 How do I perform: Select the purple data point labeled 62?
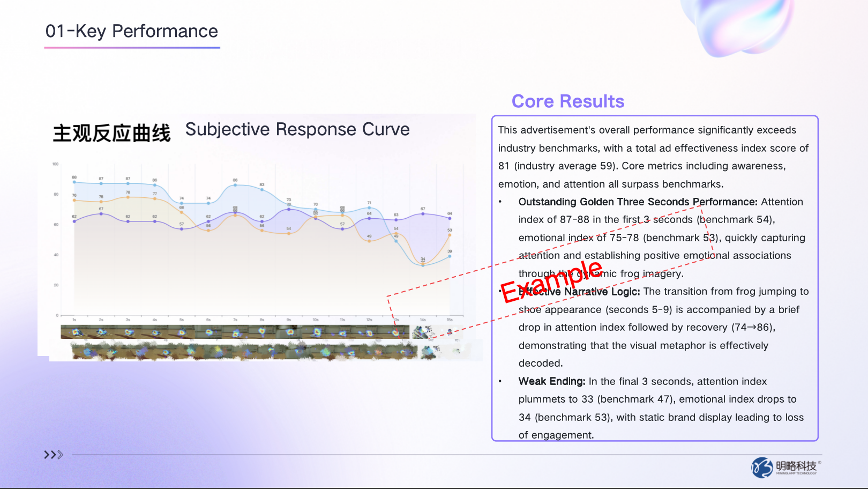tap(74, 221)
